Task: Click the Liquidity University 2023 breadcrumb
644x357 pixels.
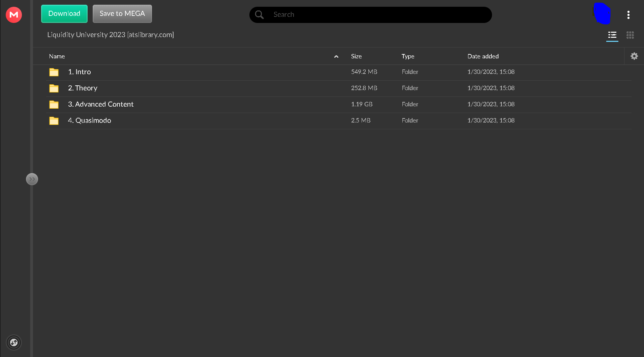Action: [111, 35]
